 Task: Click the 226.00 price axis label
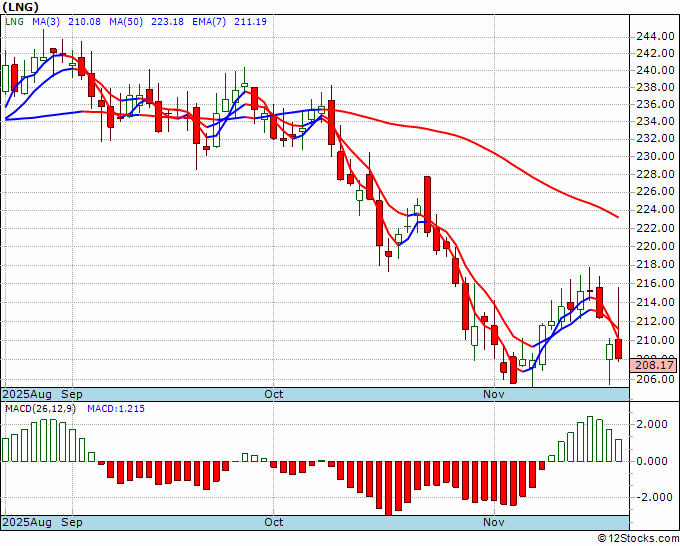click(655, 191)
